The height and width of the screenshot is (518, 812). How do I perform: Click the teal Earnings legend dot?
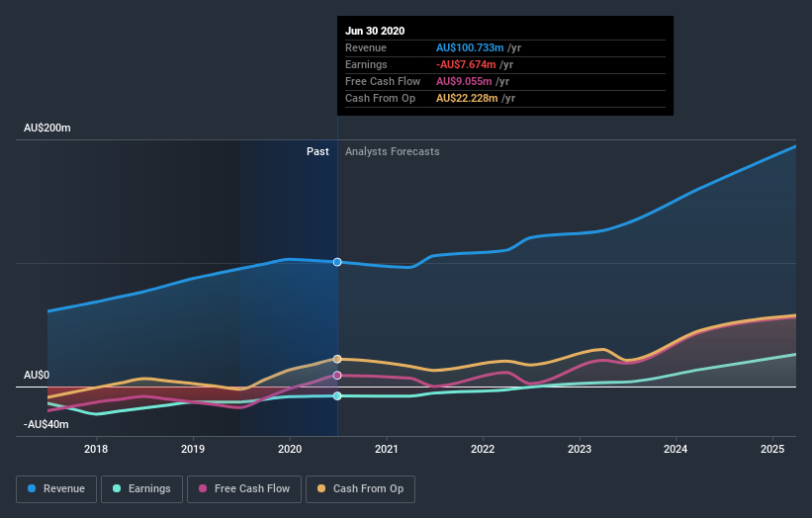(117, 488)
